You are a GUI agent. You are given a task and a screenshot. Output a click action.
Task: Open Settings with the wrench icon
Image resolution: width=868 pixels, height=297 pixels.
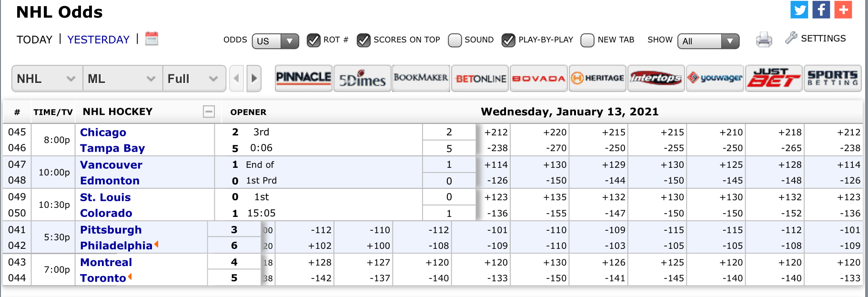coord(791,38)
